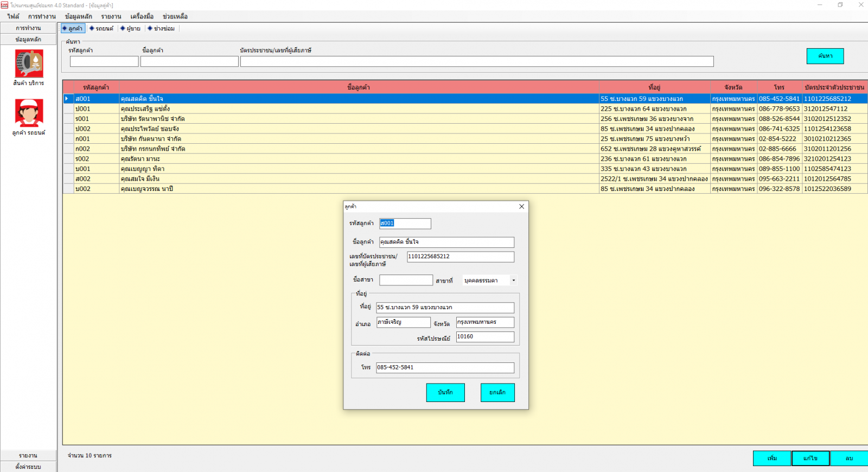Select ID number cell 312012547112
This screenshot has width=868, height=472.
(x=835, y=109)
